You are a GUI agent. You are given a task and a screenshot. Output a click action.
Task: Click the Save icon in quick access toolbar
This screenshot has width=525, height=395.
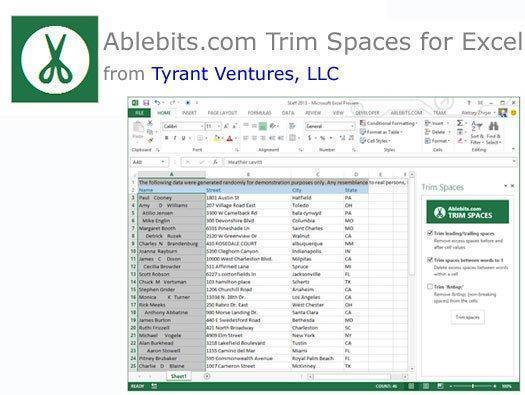pyautogui.click(x=146, y=103)
